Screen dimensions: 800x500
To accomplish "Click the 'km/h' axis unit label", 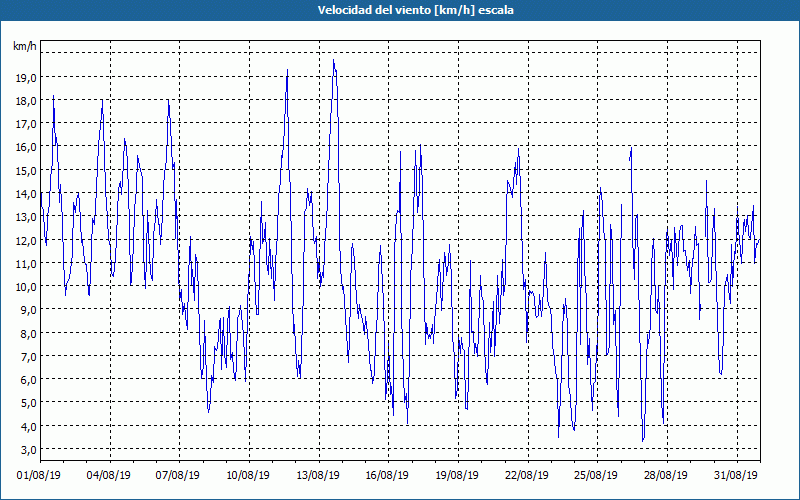I will [25, 46].
